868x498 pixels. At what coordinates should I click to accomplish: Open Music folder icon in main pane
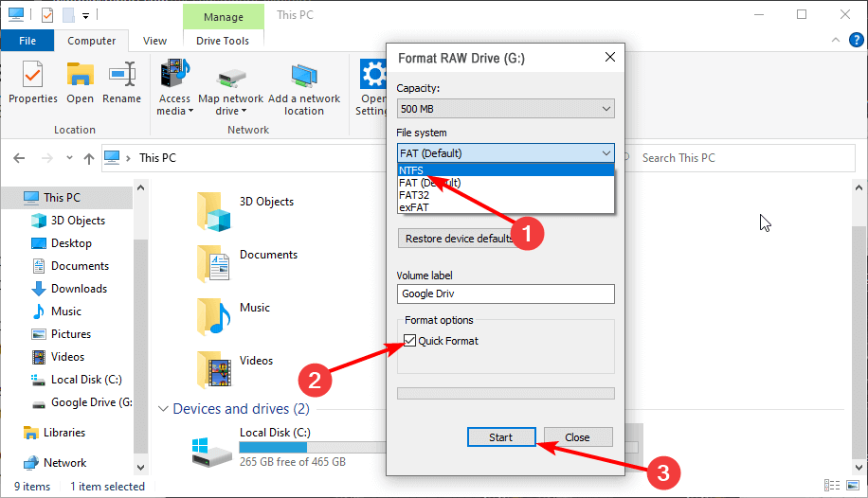pos(213,316)
